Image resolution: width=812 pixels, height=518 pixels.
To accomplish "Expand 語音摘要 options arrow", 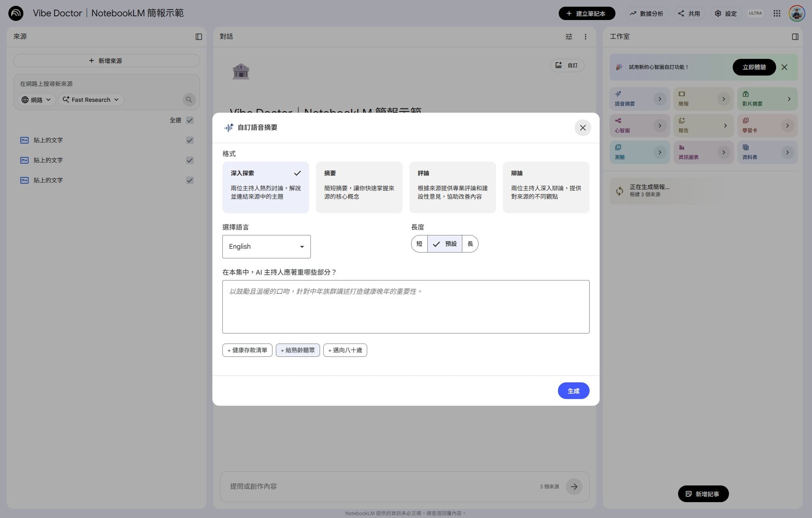I will [x=660, y=99].
